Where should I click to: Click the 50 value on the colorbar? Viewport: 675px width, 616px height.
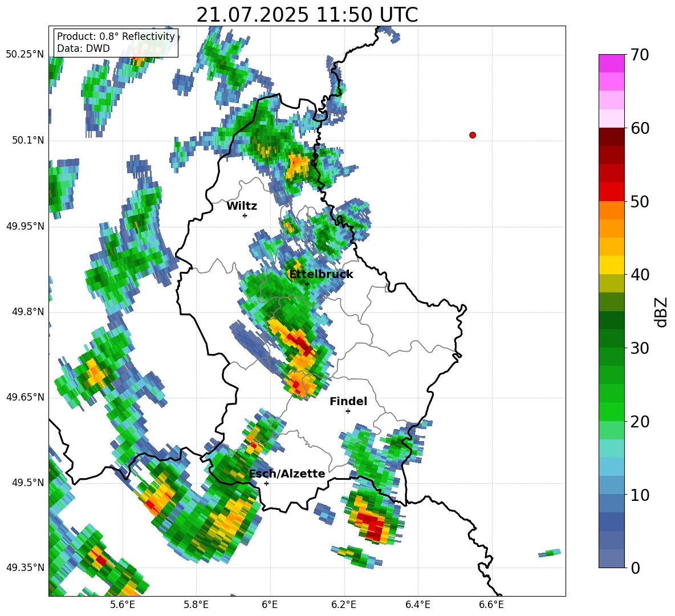640,201
